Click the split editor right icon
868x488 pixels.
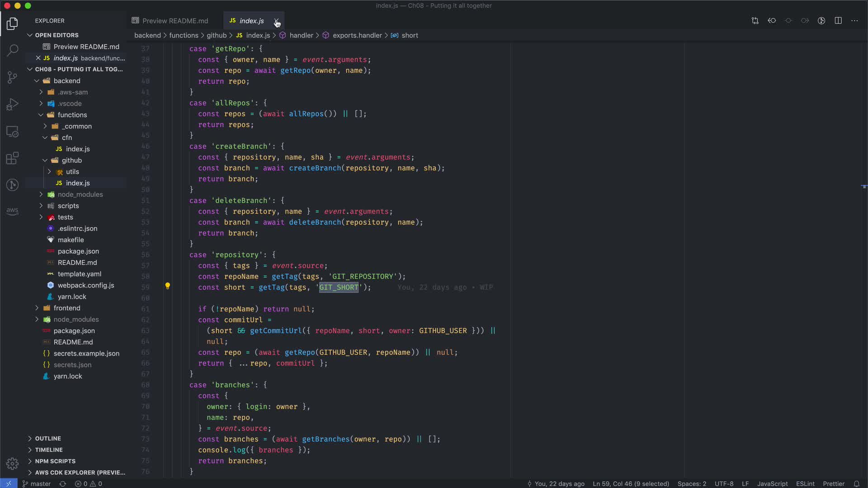tap(838, 21)
